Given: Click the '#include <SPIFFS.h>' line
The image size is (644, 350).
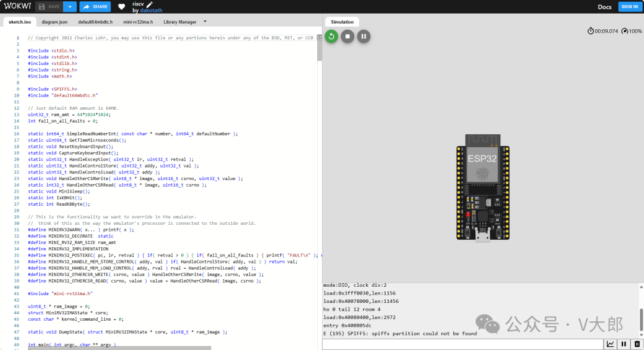Looking at the screenshot, I should click(x=52, y=89).
